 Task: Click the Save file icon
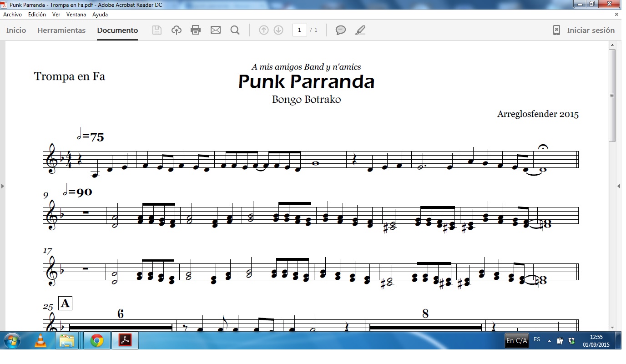click(x=157, y=30)
